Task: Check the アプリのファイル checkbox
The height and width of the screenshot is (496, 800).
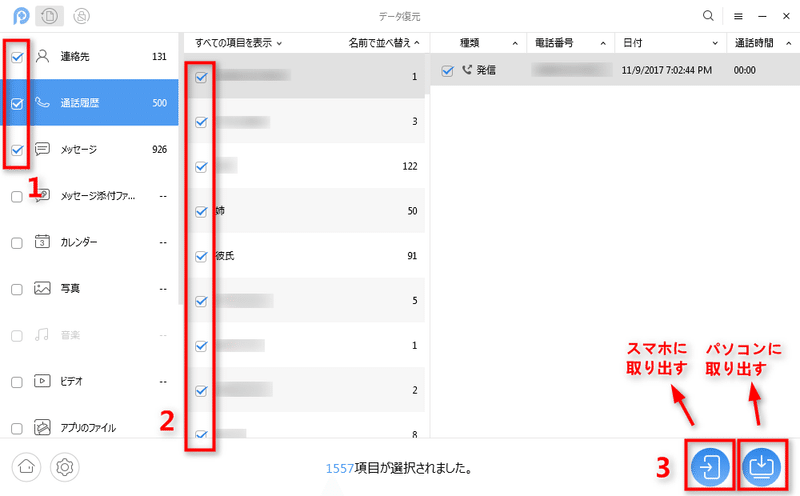Action: [x=17, y=428]
